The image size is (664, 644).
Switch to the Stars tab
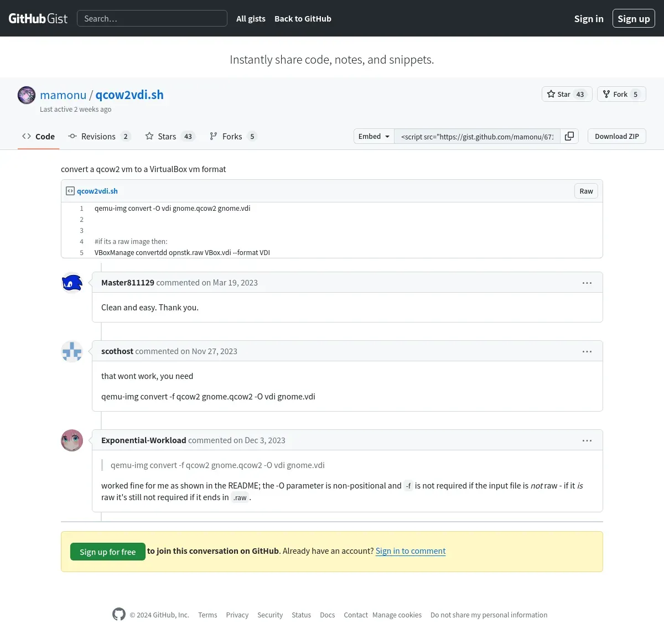click(x=170, y=136)
